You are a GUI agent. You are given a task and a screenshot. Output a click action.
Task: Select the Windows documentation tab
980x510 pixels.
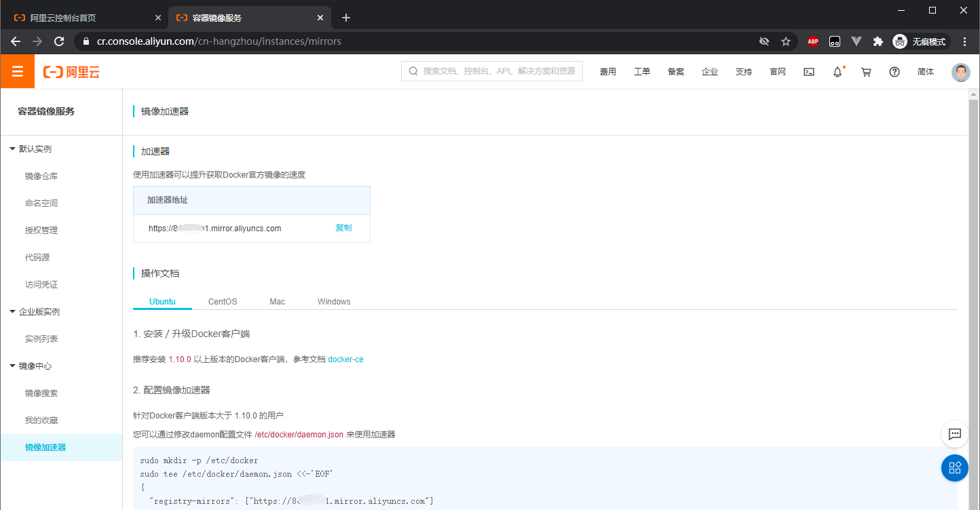(334, 301)
